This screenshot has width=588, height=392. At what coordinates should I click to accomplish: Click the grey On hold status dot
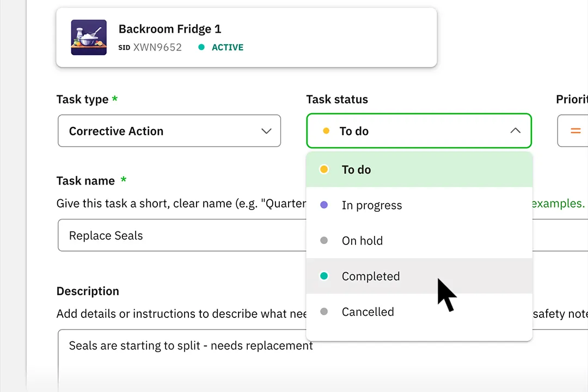(x=324, y=241)
